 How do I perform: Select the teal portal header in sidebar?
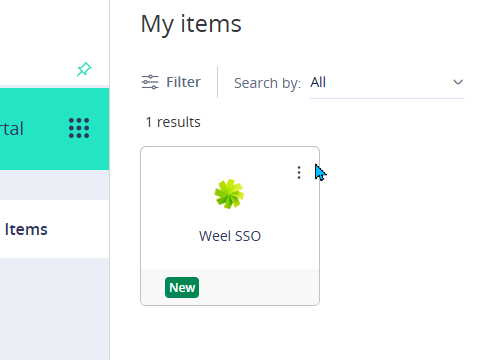click(x=54, y=129)
